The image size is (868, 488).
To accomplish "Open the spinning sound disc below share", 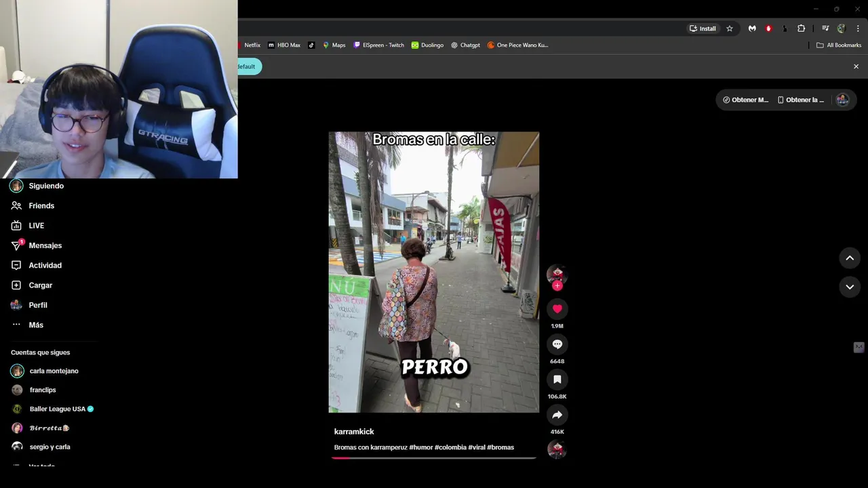I will coord(557,449).
